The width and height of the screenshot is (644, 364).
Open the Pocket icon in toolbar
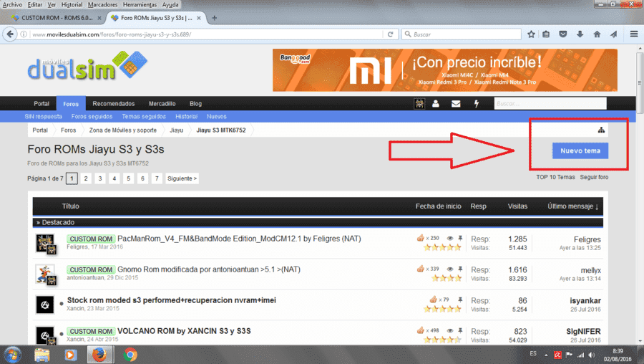(563, 34)
